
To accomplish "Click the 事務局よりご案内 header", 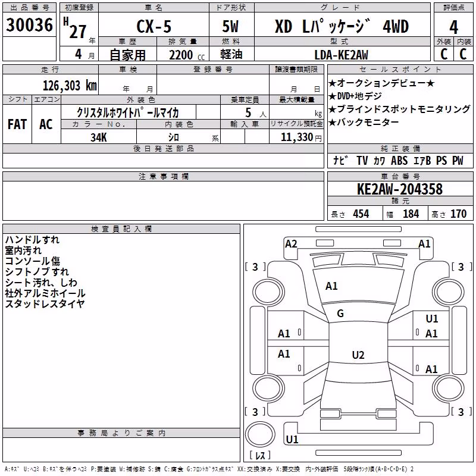I will [x=121, y=433].
